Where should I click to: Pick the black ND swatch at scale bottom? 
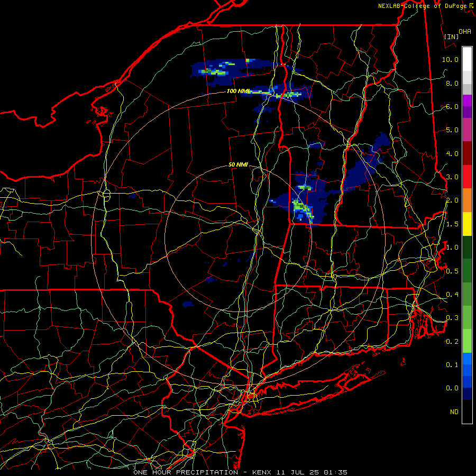tap(467, 411)
